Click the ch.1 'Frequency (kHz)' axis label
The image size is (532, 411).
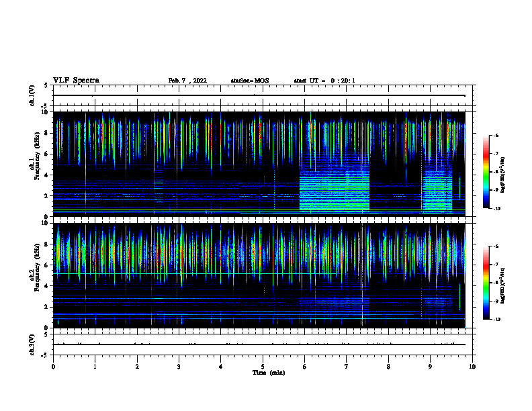[37, 156]
